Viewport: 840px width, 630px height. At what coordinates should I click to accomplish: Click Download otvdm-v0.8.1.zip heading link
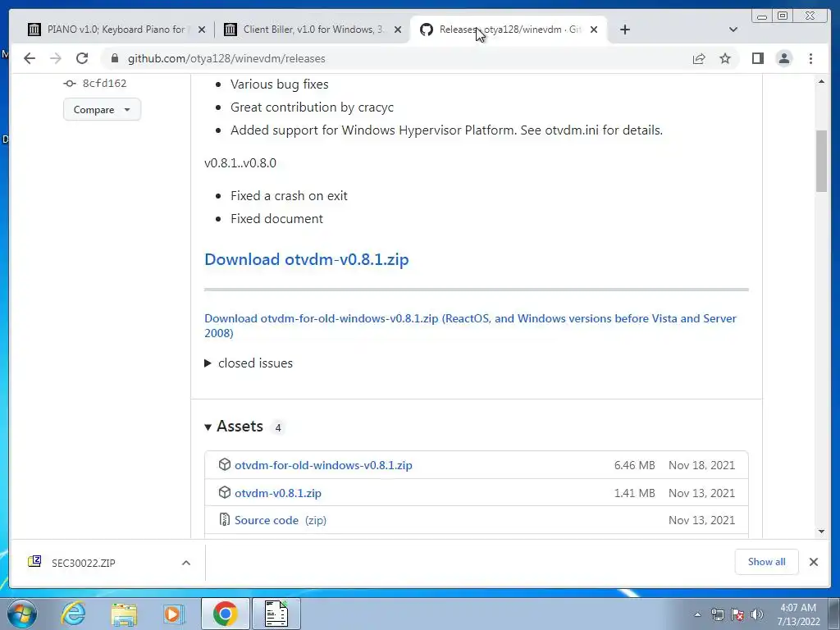click(307, 259)
